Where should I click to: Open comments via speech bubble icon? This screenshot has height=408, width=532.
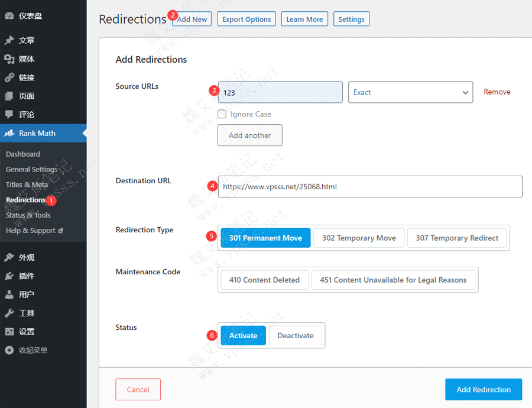pyautogui.click(x=9, y=114)
